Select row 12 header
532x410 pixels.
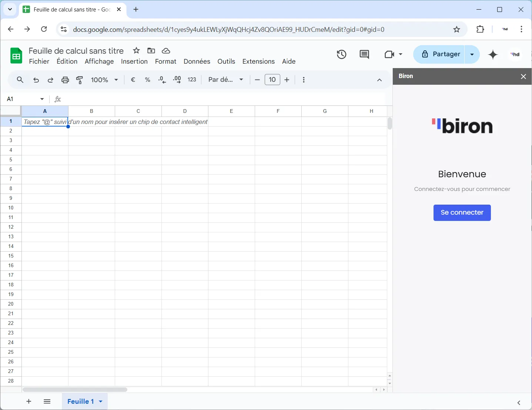point(11,227)
